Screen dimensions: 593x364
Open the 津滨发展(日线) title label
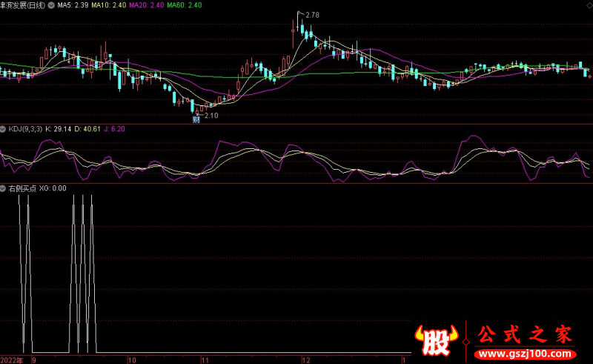point(22,4)
